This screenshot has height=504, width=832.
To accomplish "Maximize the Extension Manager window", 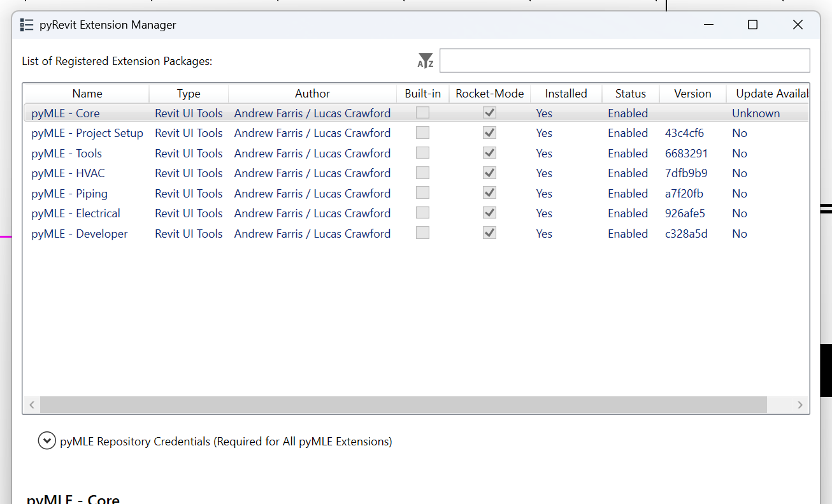I will click(x=752, y=25).
